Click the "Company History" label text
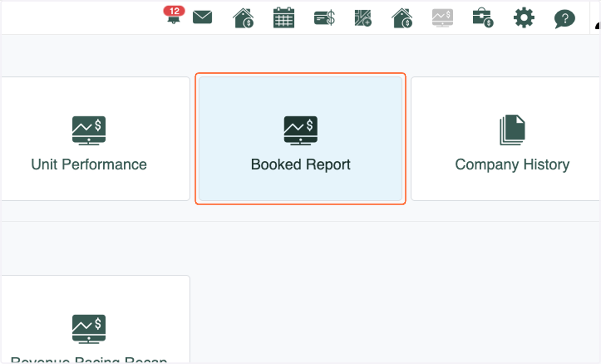This screenshot has width=601, height=364. click(512, 164)
